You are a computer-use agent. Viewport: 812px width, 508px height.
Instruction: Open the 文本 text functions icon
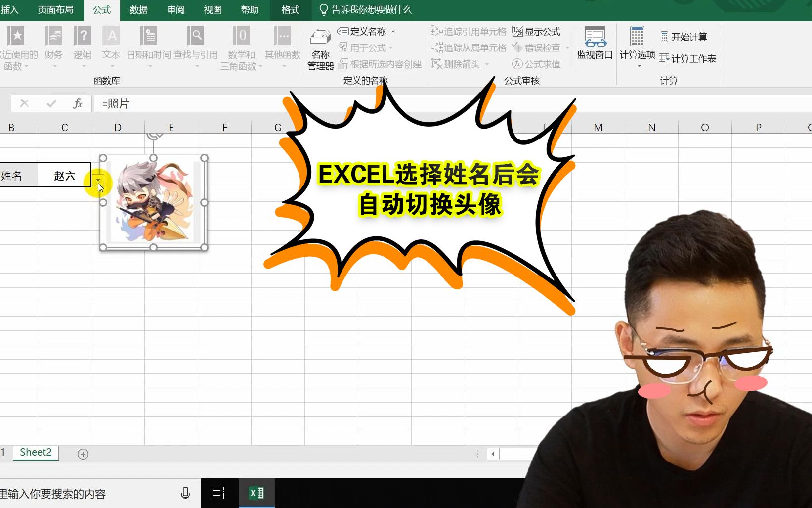[x=111, y=46]
